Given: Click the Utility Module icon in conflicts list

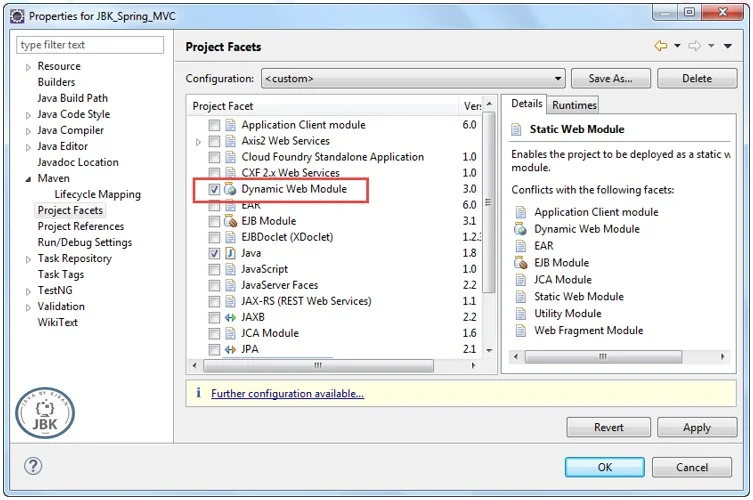Looking at the screenshot, I should coord(521,313).
